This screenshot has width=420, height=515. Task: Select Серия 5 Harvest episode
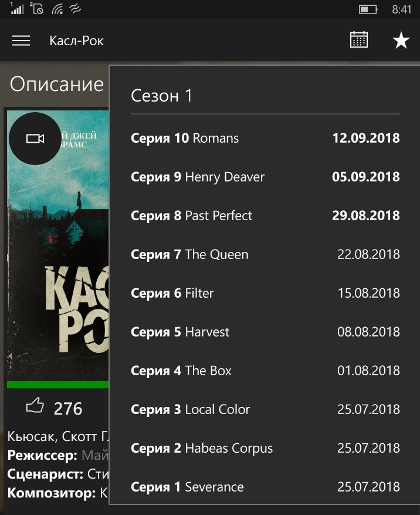265,332
